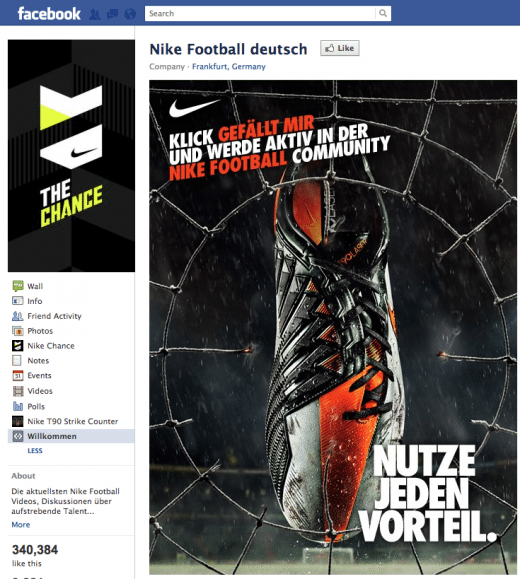Click the search magnifier icon
520x579 pixels.
[x=383, y=13]
